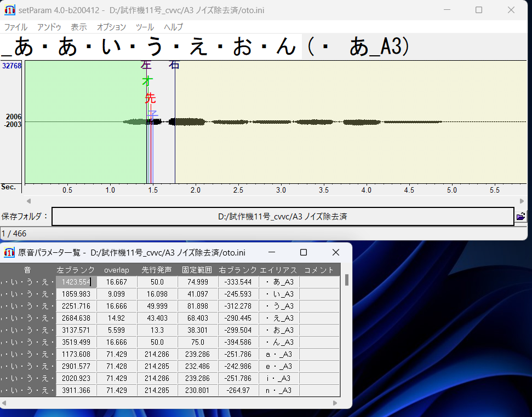Open the アンドゥ menu

[49, 27]
